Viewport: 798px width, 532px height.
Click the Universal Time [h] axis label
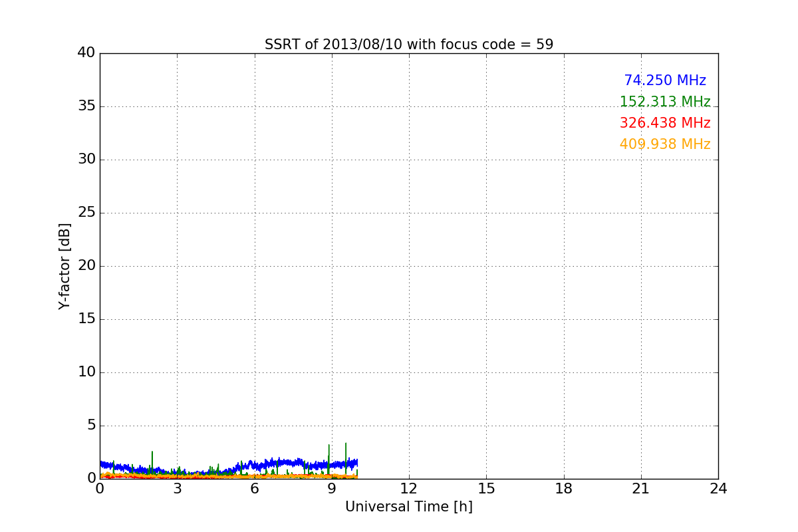tap(409, 507)
